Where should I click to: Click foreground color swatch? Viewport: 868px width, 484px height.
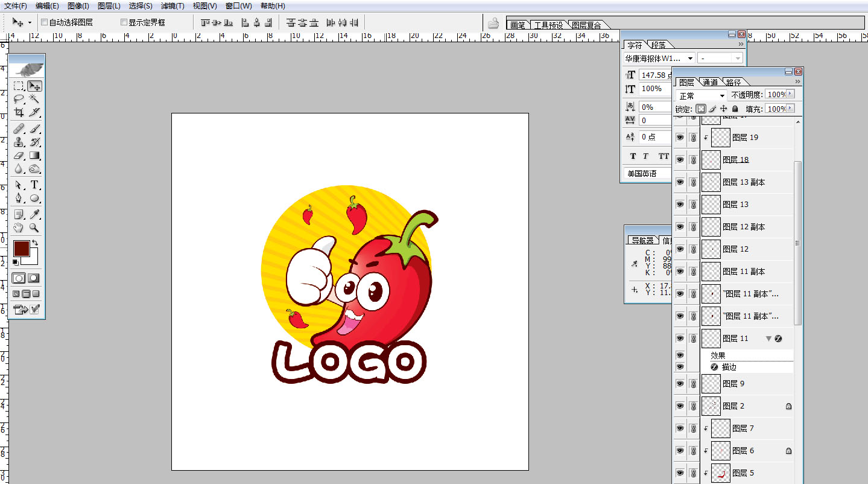coord(21,248)
